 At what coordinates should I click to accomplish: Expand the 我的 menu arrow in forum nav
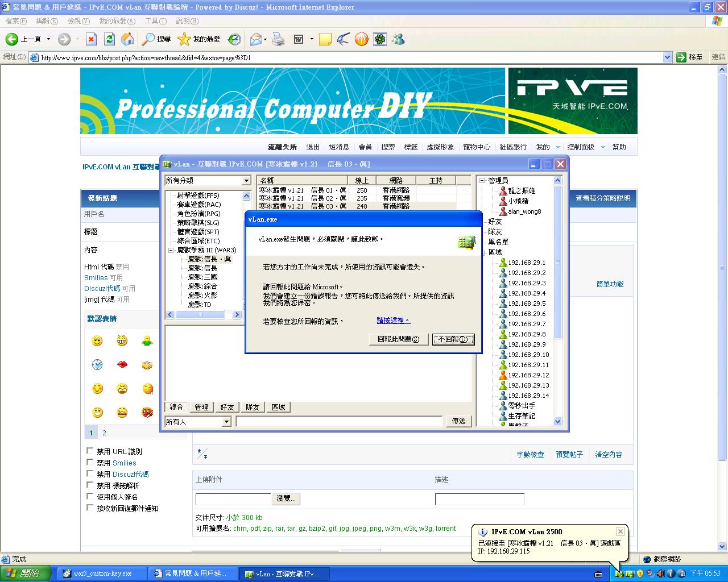pos(558,147)
